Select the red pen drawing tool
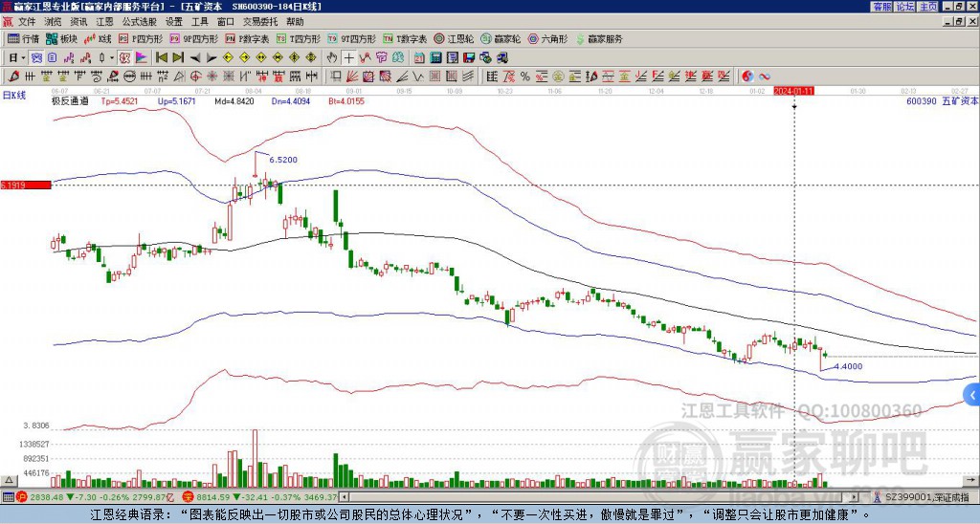Screen dimensions: 980x524 (13, 76)
